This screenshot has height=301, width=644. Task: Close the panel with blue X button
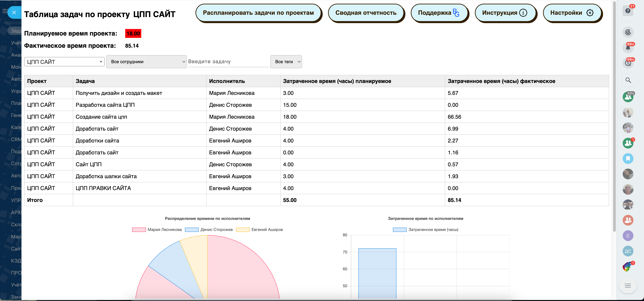14,12
